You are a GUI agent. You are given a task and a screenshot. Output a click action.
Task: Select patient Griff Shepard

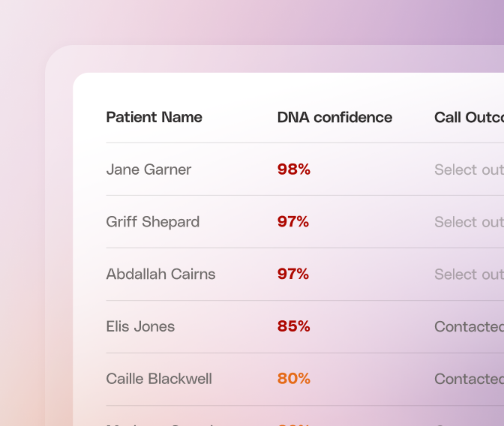[x=153, y=222]
